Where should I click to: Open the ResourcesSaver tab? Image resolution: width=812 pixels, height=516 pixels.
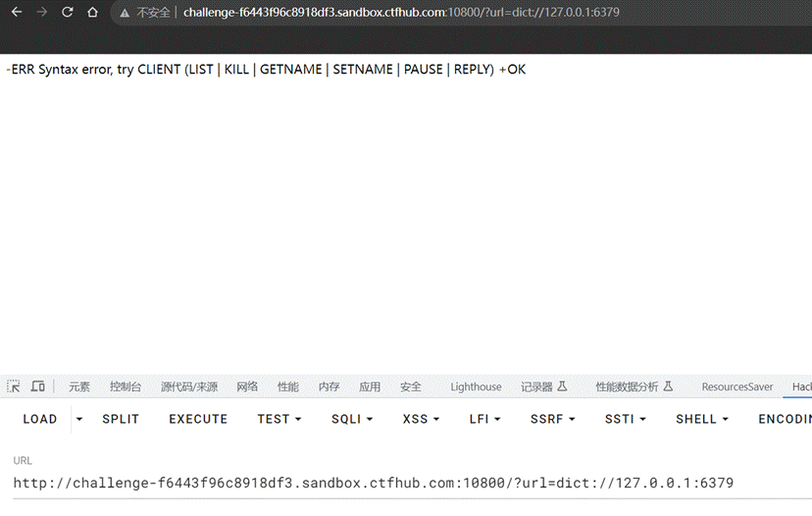pyautogui.click(x=736, y=387)
